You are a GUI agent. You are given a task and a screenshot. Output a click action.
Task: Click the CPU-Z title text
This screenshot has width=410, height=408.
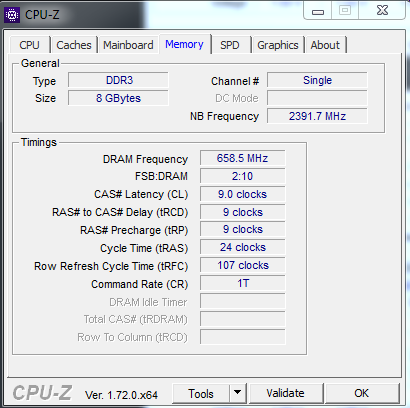click(42, 15)
